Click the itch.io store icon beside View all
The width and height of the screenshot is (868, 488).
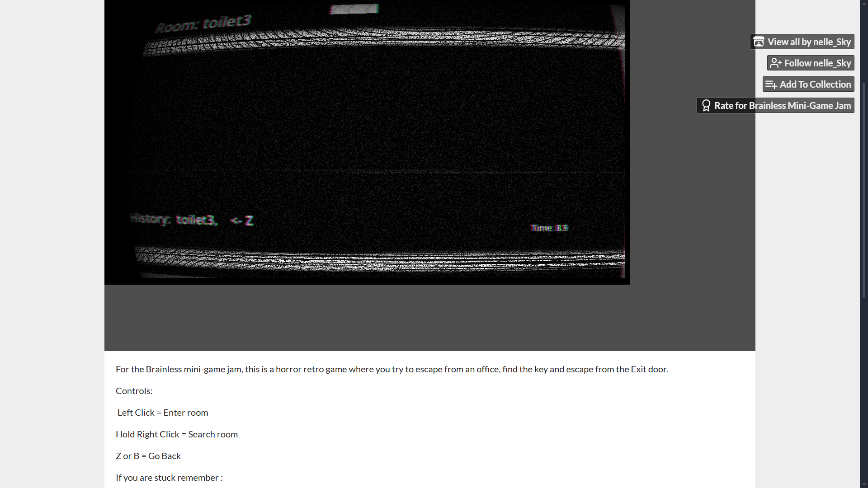pyautogui.click(x=759, y=42)
